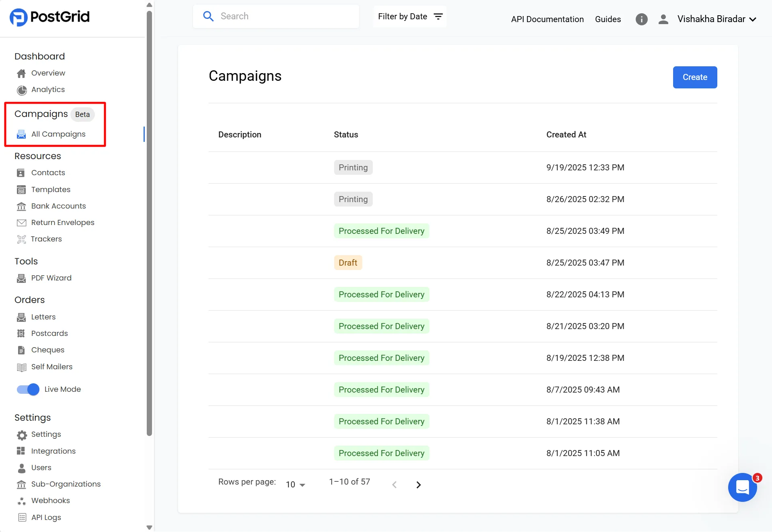
Task: Open Templates from the Resources section
Action: pyautogui.click(x=51, y=189)
